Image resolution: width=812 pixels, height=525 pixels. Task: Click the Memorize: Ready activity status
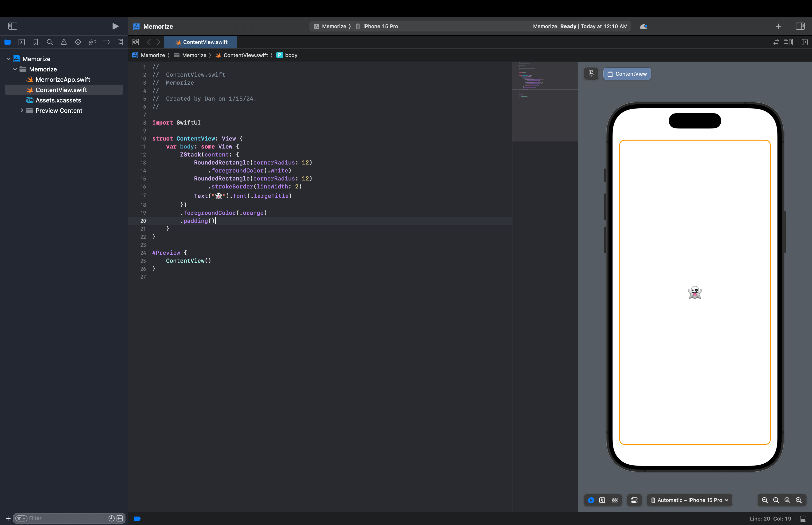point(580,26)
